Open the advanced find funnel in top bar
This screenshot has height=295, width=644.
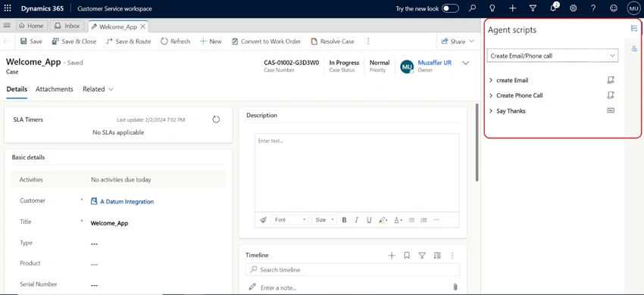(533, 8)
